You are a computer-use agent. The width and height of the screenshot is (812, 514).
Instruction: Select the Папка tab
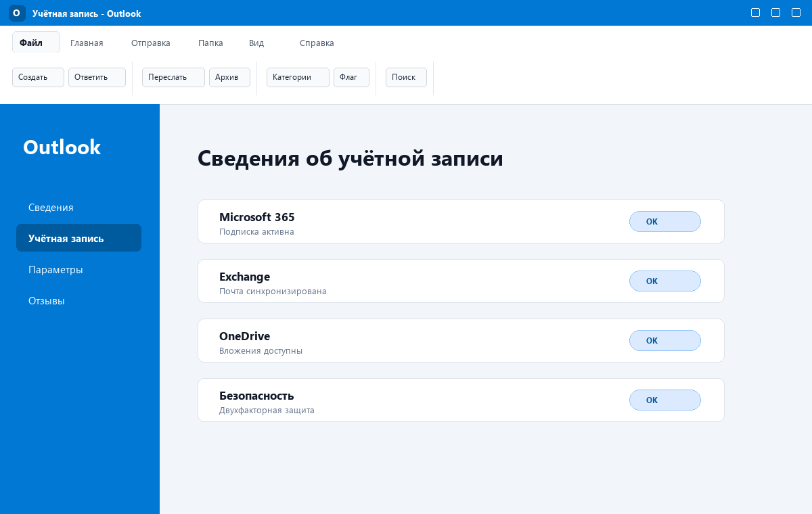point(210,43)
